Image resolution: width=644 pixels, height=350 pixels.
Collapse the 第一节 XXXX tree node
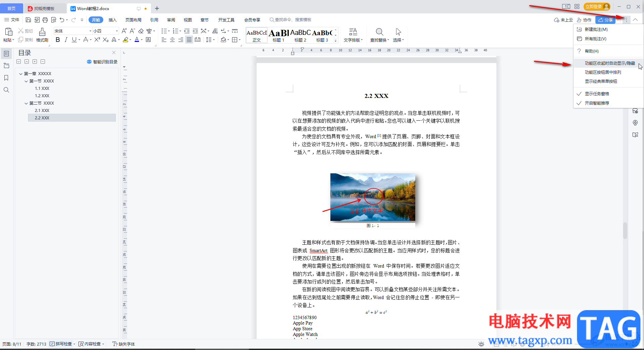pyautogui.click(x=26, y=81)
